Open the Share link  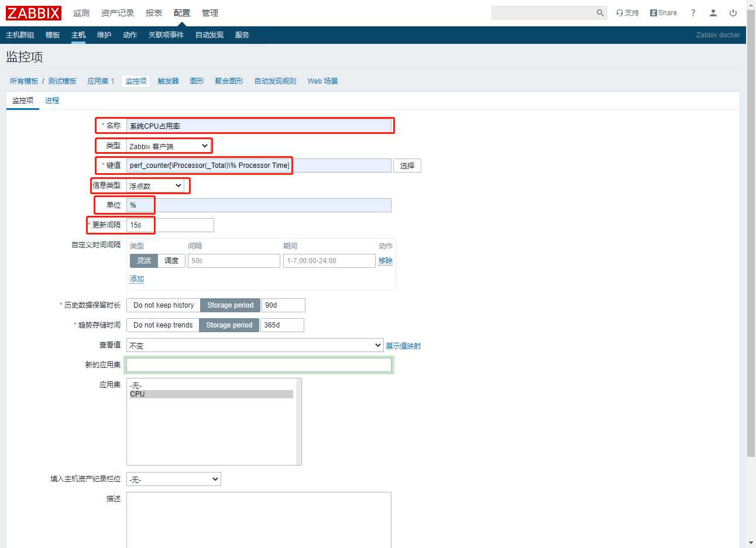pos(663,13)
